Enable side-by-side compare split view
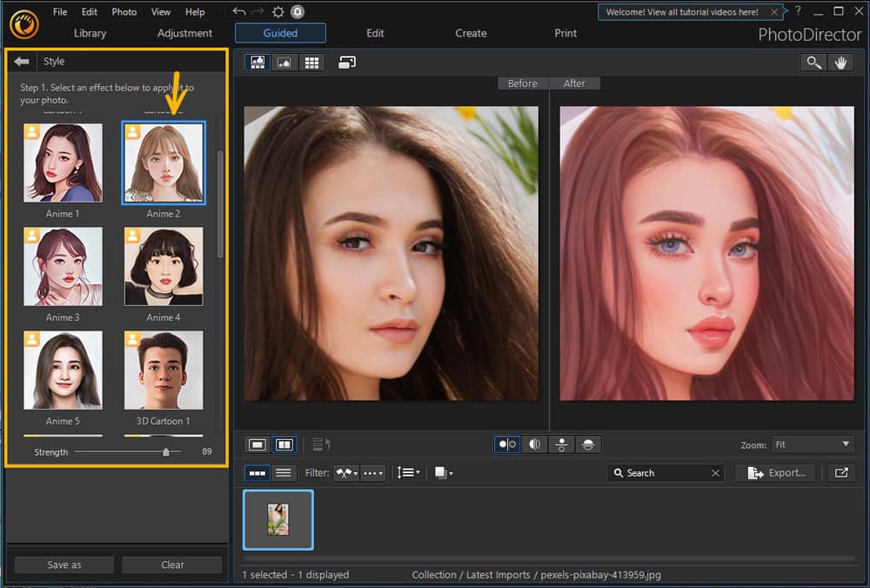Image resolution: width=870 pixels, height=588 pixels. 284,444
